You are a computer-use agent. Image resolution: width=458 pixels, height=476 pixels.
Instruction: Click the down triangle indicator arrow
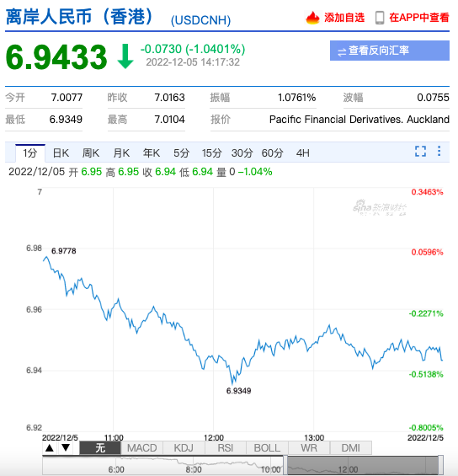(66, 447)
